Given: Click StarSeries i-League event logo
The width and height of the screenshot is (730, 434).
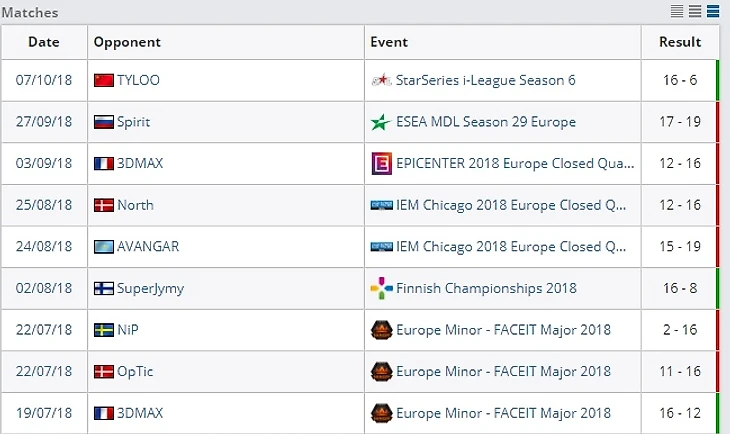Looking at the screenshot, I should tap(380, 80).
